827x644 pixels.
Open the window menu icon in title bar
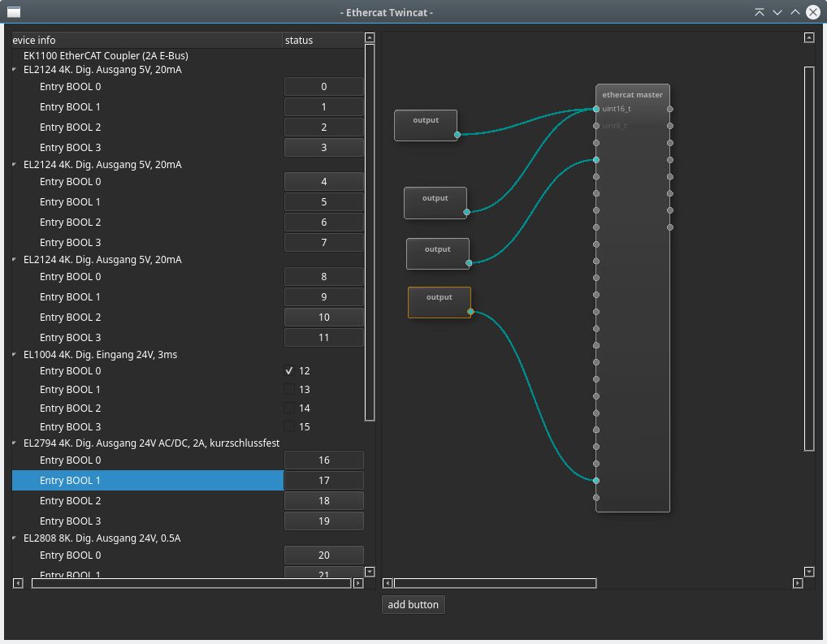point(14,12)
